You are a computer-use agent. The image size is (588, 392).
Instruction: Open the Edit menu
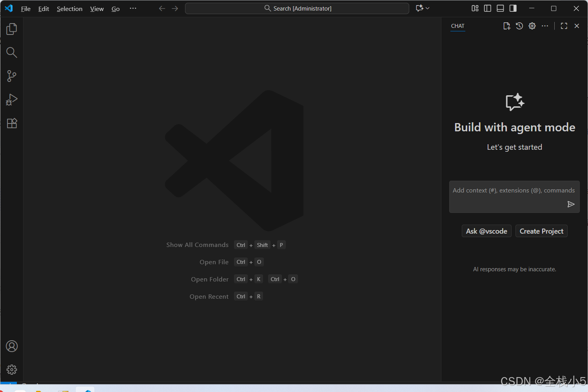pos(44,9)
